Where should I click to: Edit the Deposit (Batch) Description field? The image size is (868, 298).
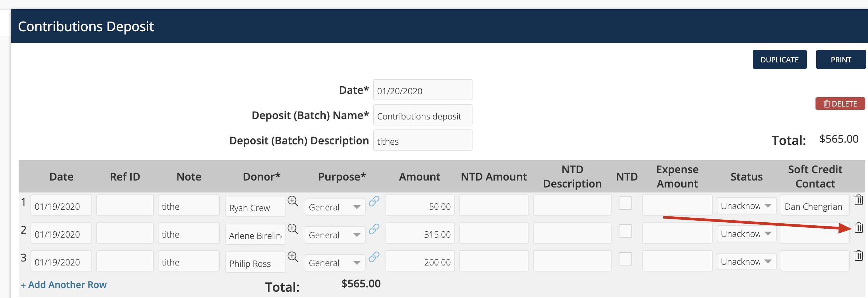(x=423, y=140)
